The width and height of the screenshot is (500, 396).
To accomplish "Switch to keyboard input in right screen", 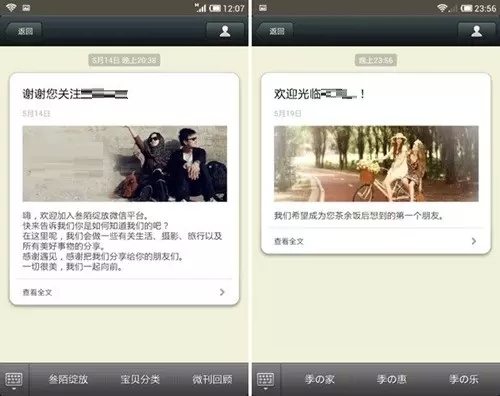I will click(266, 380).
